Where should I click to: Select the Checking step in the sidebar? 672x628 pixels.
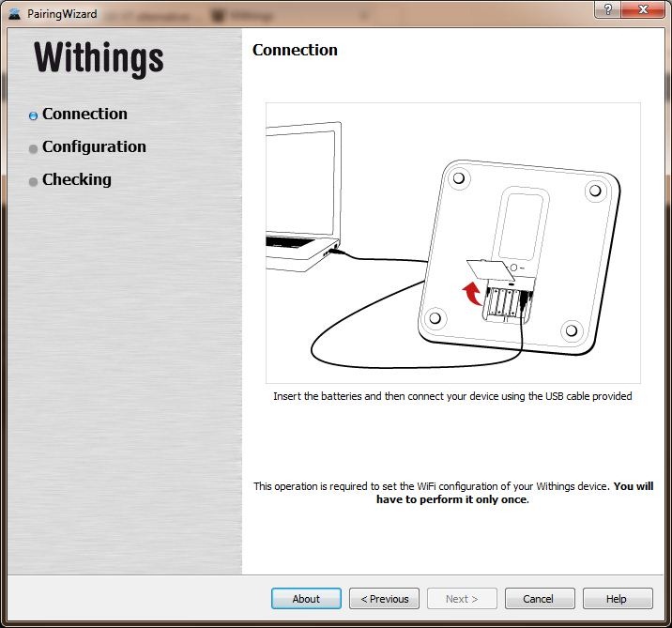(77, 179)
